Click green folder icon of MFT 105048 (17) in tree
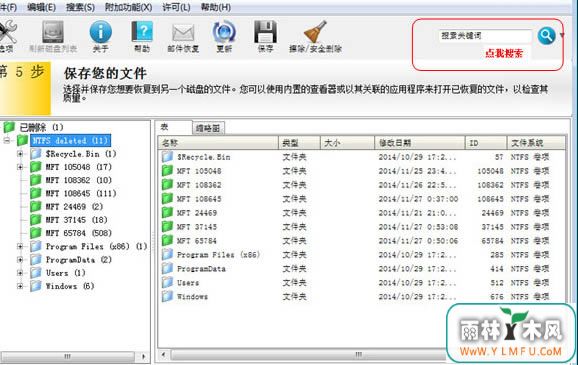 click(x=36, y=167)
